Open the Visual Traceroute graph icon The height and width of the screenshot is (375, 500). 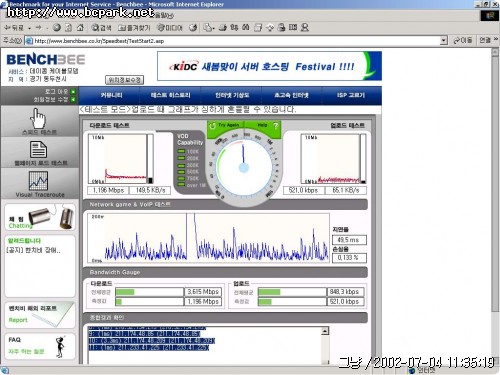pos(38,180)
